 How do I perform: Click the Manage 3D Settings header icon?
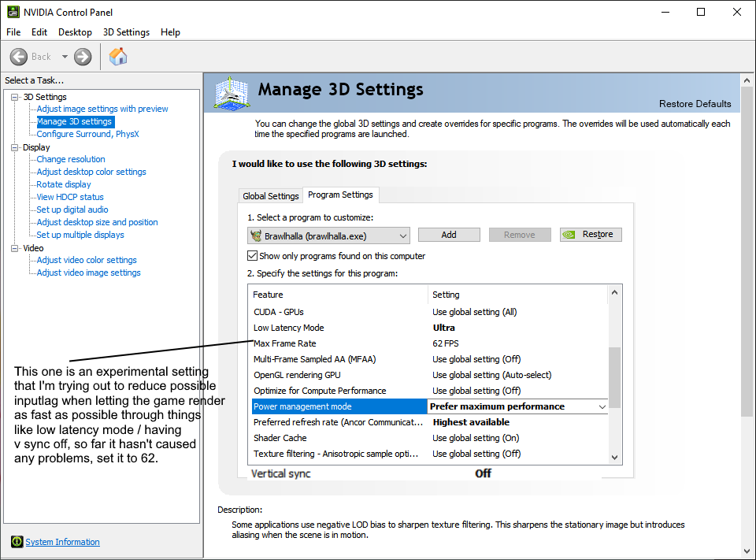(x=232, y=93)
